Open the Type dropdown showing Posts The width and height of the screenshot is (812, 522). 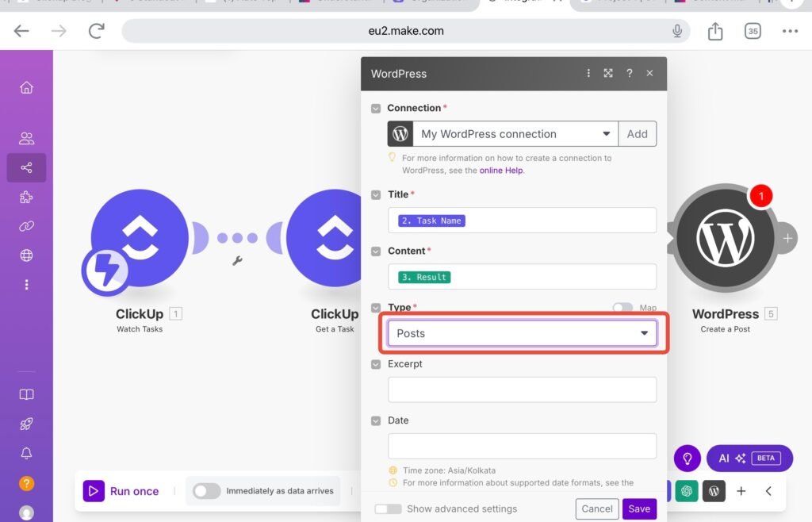[x=522, y=333]
